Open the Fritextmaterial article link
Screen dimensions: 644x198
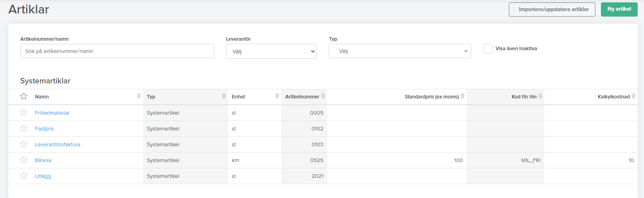pos(52,113)
